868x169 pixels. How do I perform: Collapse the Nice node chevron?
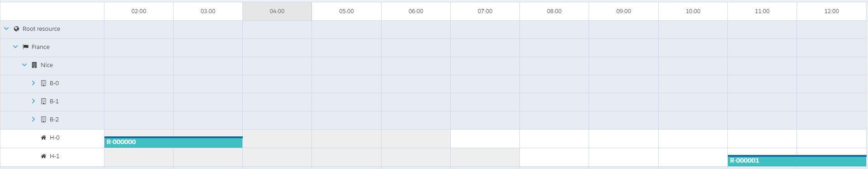coord(24,65)
